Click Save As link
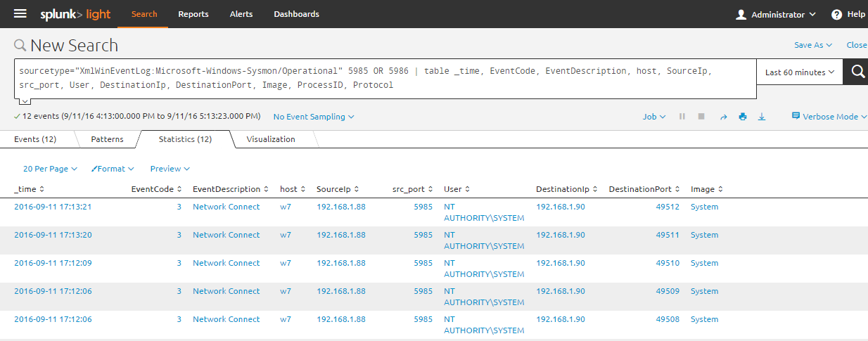 [812, 45]
